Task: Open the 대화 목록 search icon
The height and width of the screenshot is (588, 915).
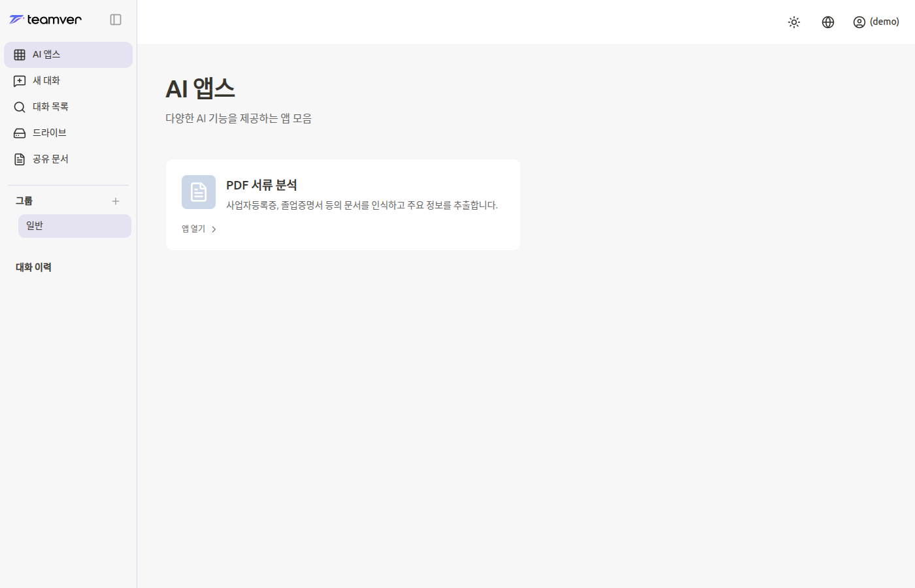Action: click(19, 106)
